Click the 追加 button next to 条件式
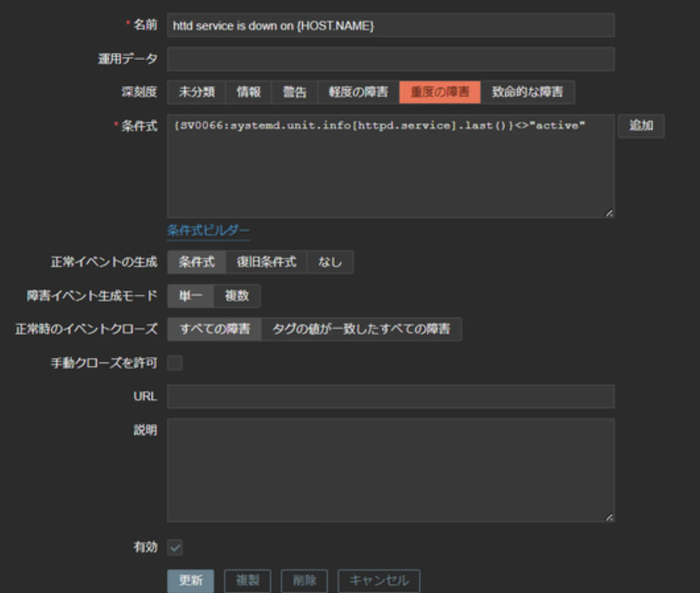Screen dimensions: 700x593 tap(641, 125)
